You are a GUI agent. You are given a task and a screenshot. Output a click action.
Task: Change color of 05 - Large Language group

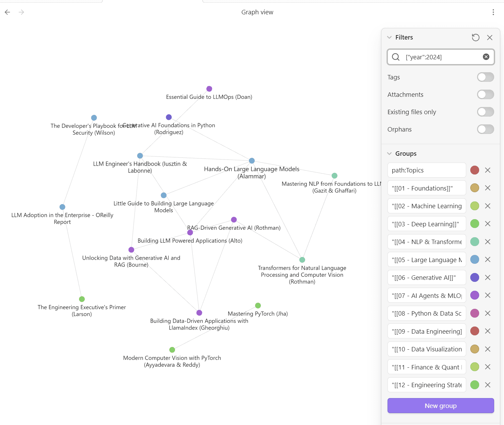click(475, 259)
